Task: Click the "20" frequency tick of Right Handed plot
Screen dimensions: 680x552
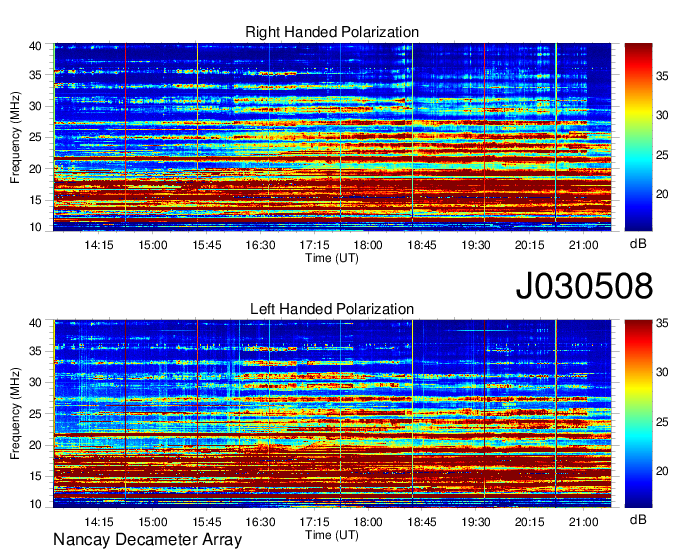Action: [x=36, y=169]
